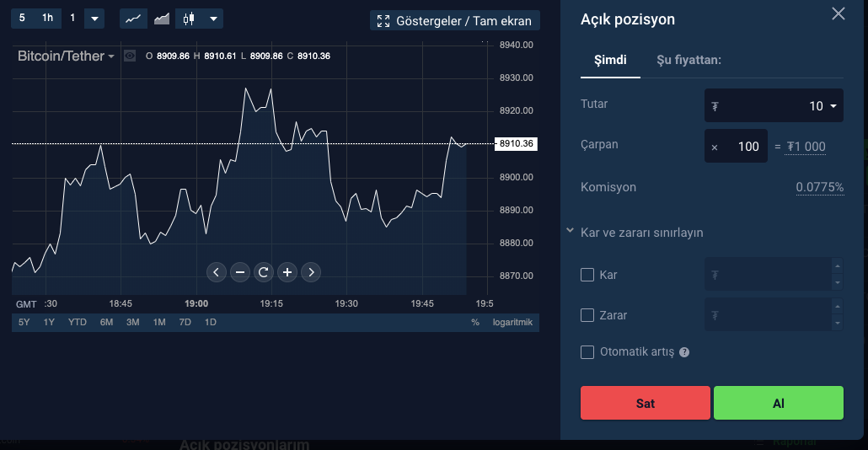Collapse Kar ve zararı sınırlayın section
The width and height of the screenshot is (868, 450).
point(571,231)
